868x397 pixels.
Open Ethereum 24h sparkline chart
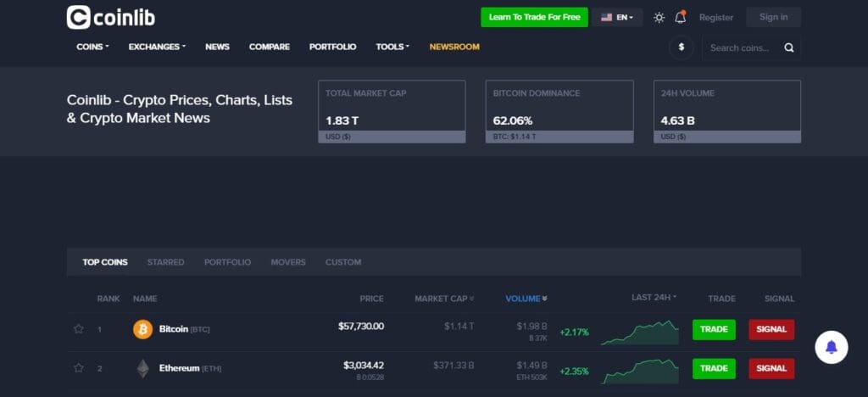(640, 371)
